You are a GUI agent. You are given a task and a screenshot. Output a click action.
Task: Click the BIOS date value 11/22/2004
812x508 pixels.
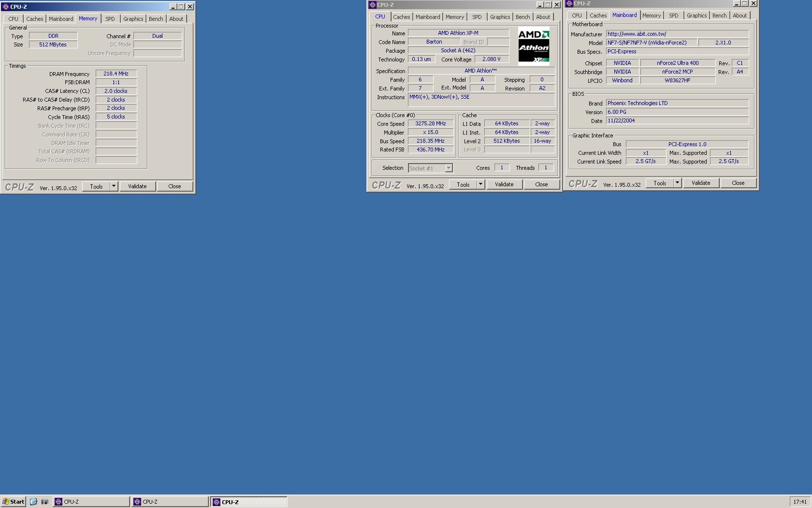point(678,120)
